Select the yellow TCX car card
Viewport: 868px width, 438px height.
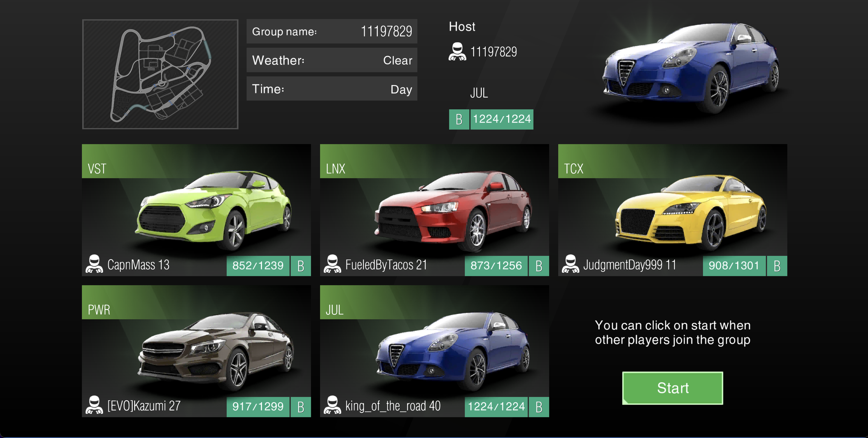(x=672, y=210)
